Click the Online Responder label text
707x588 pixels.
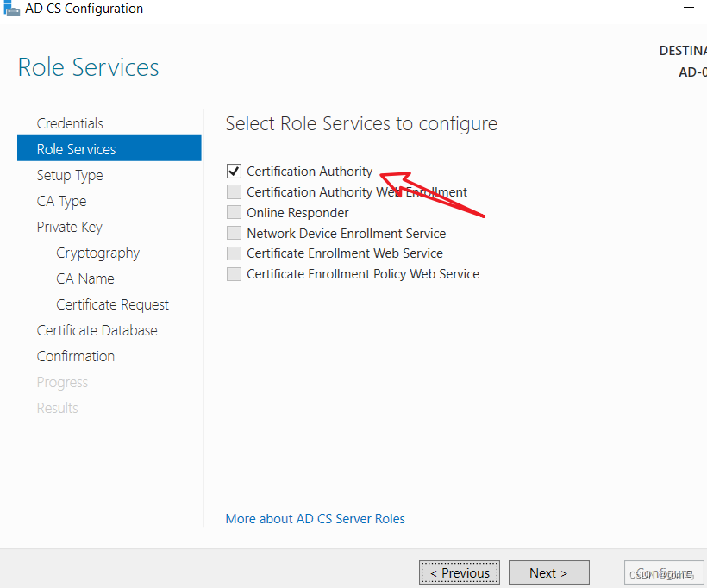(x=297, y=212)
